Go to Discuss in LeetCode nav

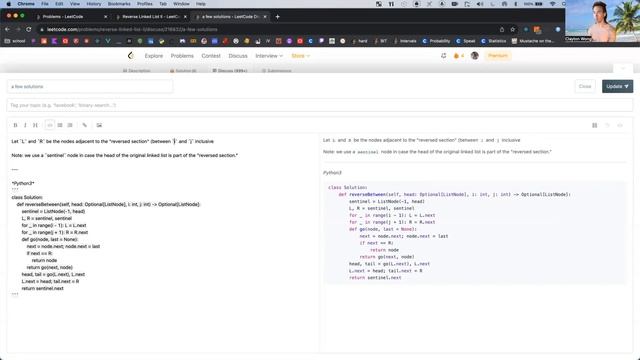[x=238, y=56]
